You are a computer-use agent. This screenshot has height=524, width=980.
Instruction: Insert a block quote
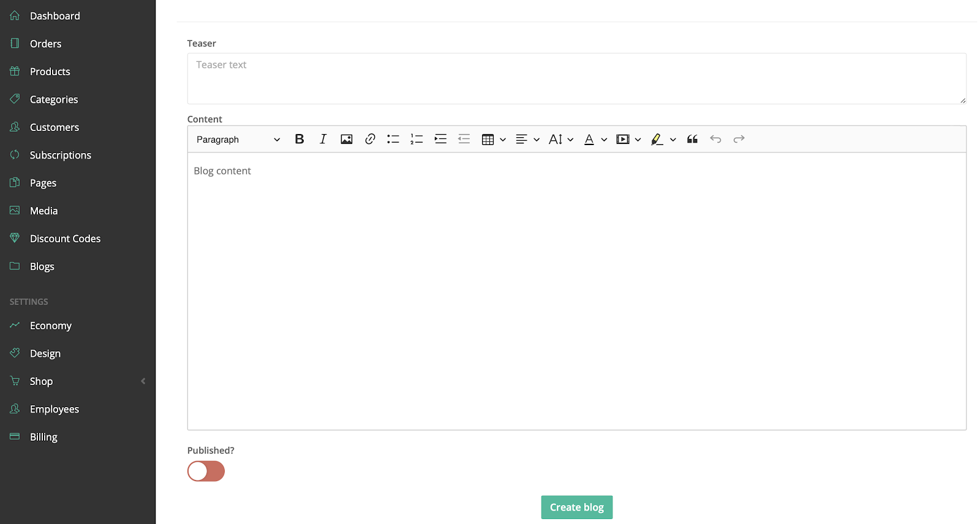click(x=692, y=139)
